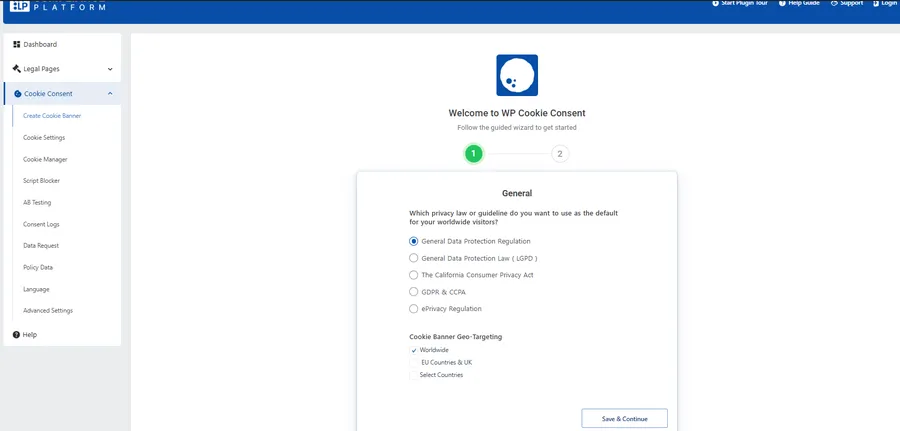Collapse the Cookie Consent chevron
This screenshot has width=900, height=431.
(110, 94)
